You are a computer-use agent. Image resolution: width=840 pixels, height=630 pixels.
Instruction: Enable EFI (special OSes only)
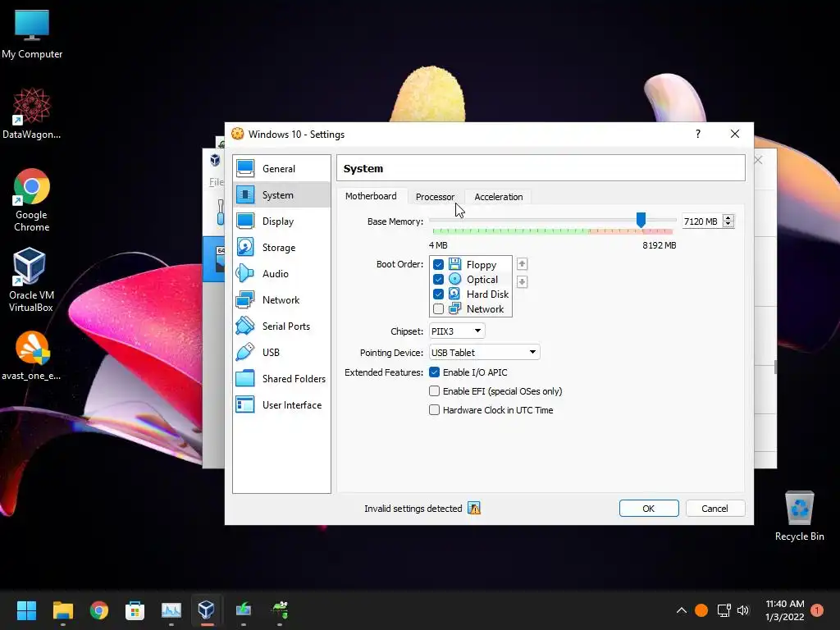[x=435, y=391]
